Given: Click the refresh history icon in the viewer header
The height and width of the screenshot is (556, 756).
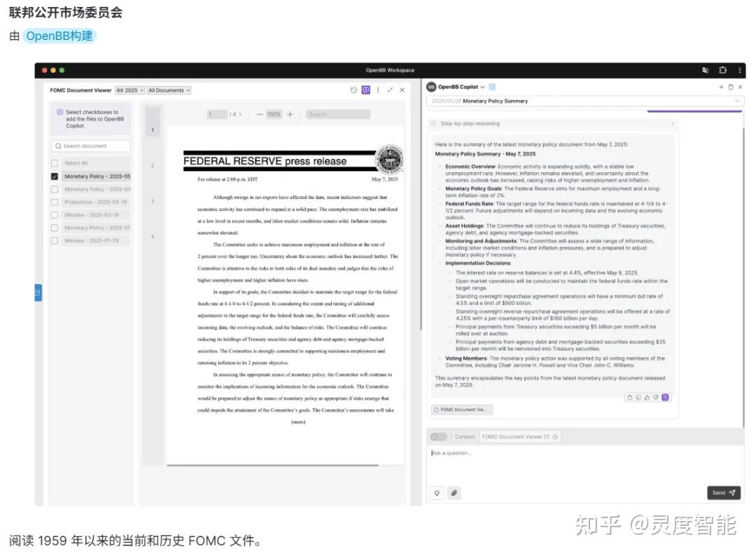Looking at the screenshot, I should point(353,90).
